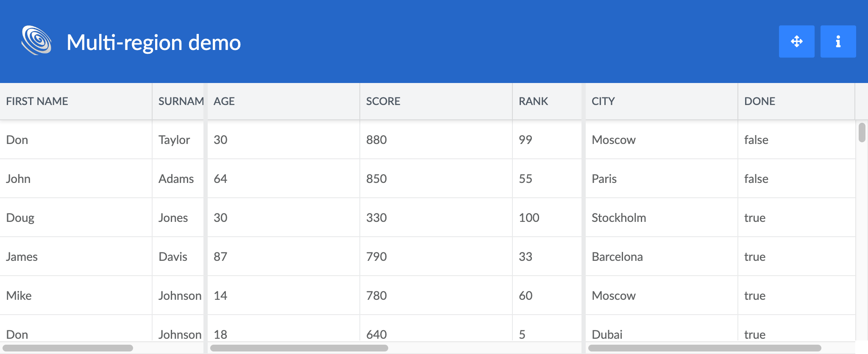868x354 pixels.
Task: Open the info icon button
Action: [838, 41]
